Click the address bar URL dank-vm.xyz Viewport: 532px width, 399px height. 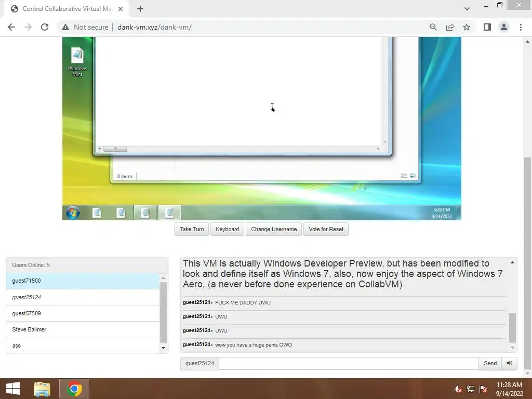154,27
